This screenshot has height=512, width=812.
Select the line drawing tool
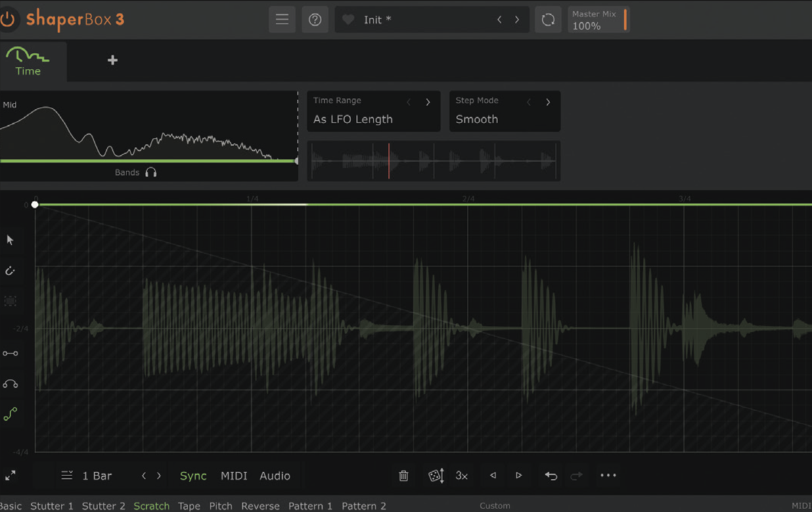pyautogui.click(x=11, y=352)
